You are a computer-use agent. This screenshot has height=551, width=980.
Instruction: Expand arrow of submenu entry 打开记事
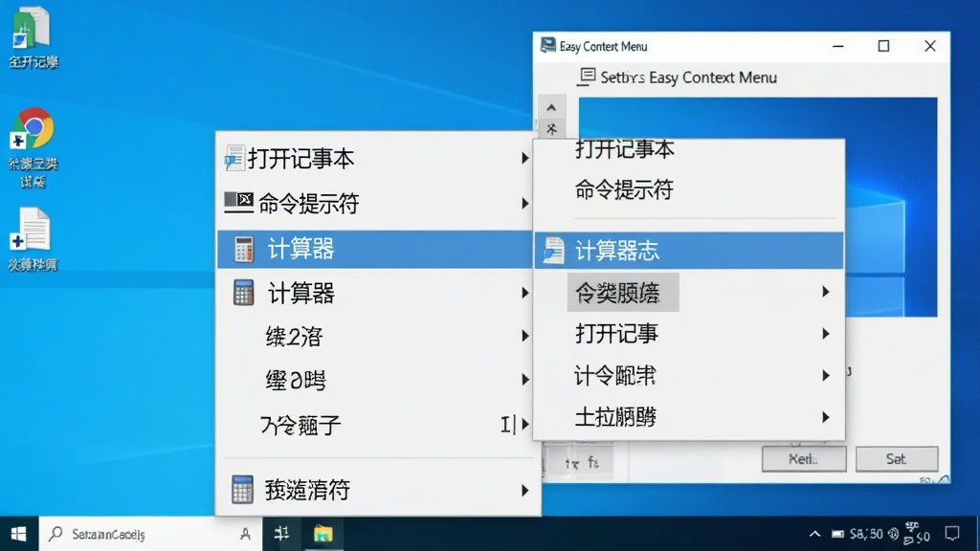826,334
